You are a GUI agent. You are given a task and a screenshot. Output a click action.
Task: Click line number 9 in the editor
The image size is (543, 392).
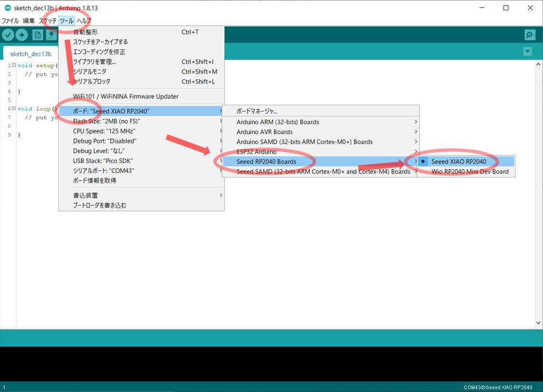pyautogui.click(x=9, y=135)
